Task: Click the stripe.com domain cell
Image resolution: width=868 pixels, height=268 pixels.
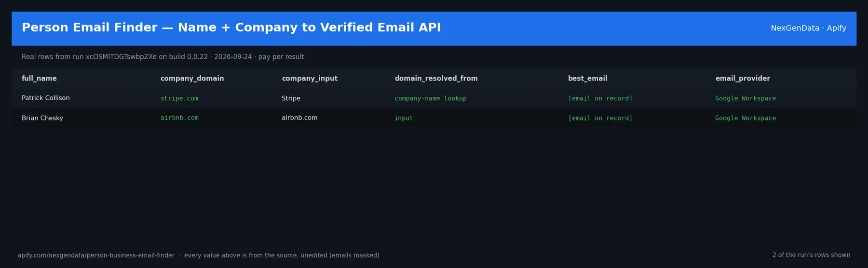Action: pyautogui.click(x=179, y=98)
